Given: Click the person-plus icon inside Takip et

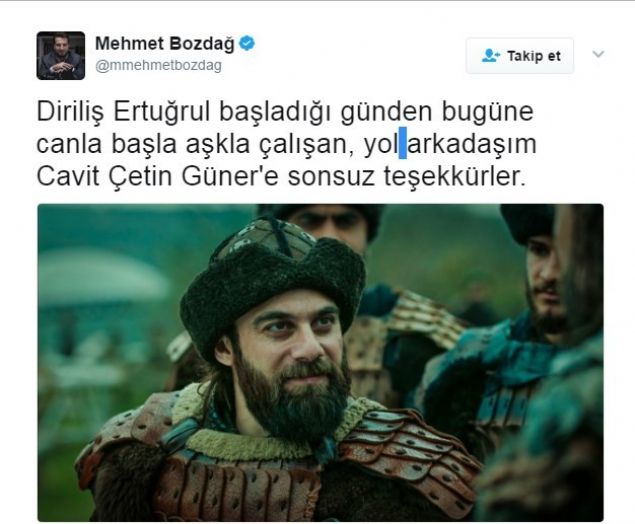Looking at the screenshot, I should [490, 56].
